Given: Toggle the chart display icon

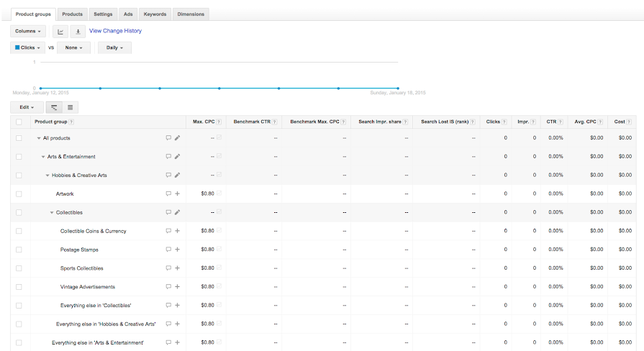Looking at the screenshot, I should (x=60, y=31).
